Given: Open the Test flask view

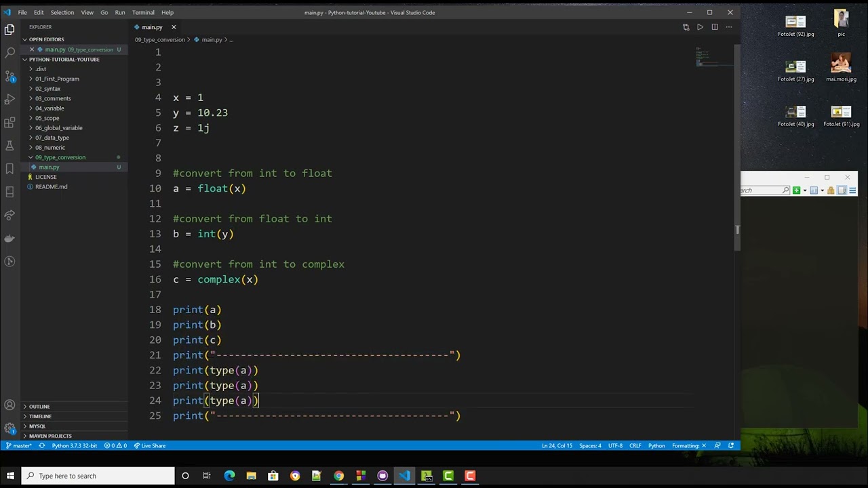Looking at the screenshot, I should tap(9, 146).
